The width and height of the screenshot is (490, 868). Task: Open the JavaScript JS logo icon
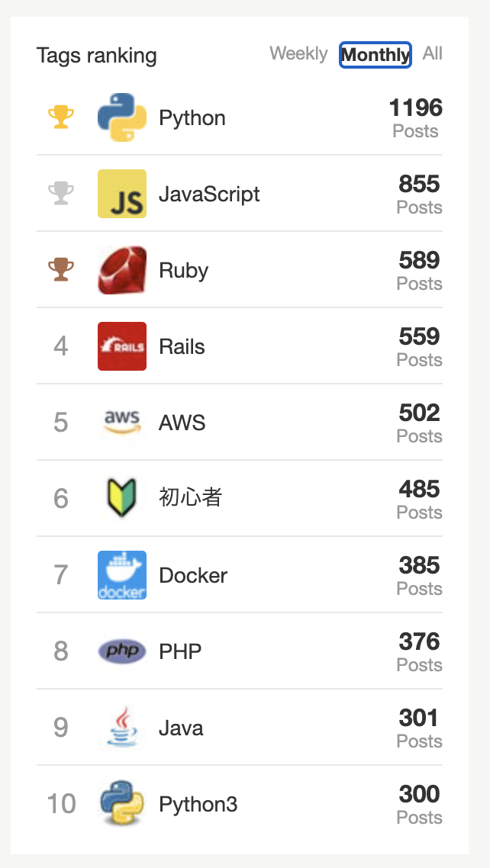click(x=122, y=194)
